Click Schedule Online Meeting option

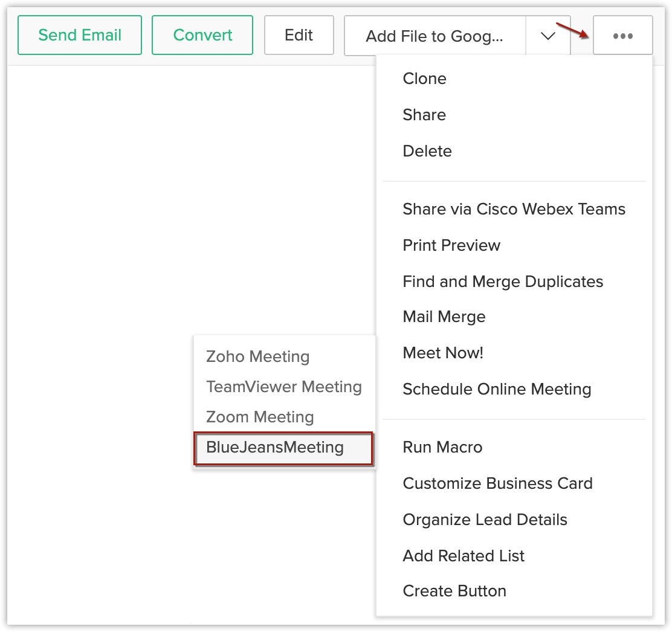tap(497, 389)
